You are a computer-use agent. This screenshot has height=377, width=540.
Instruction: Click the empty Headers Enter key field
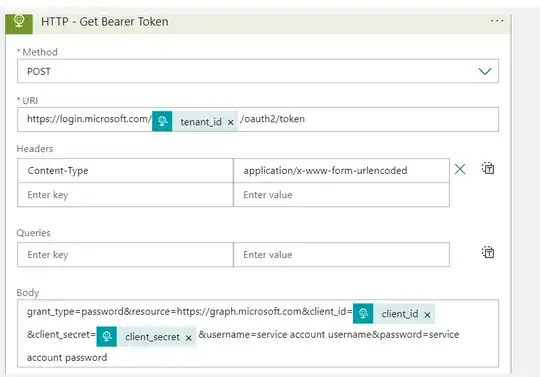point(125,195)
